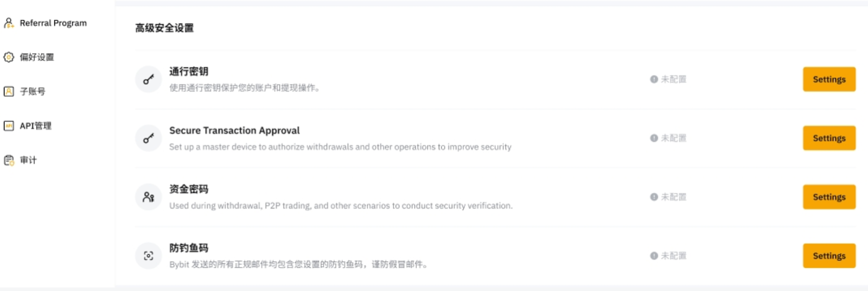Click the Referral Program person icon
The width and height of the screenshot is (868, 291).
coord(9,23)
